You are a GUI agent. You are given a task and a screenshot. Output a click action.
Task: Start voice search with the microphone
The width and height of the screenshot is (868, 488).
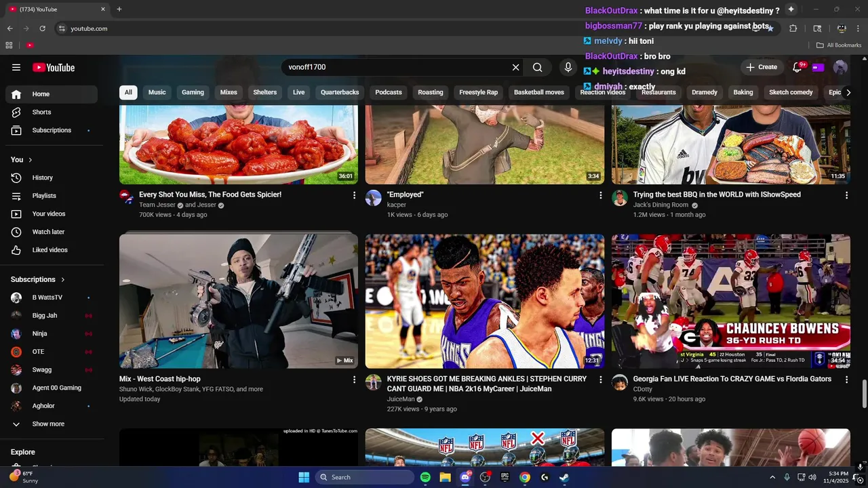click(x=568, y=67)
